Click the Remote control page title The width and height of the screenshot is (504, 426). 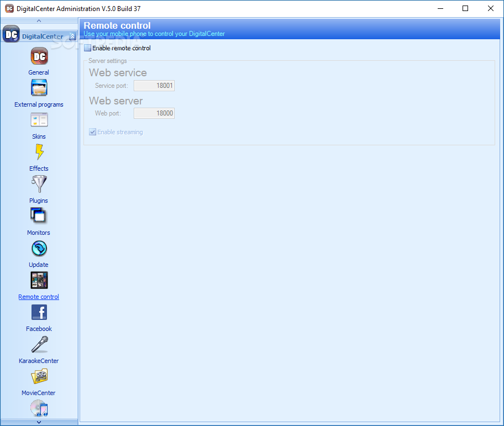117,25
